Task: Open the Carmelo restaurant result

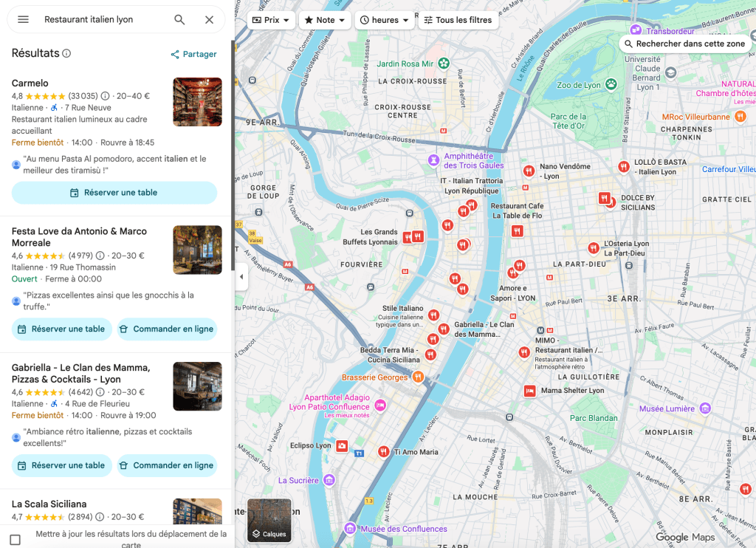Action: point(30,83)
